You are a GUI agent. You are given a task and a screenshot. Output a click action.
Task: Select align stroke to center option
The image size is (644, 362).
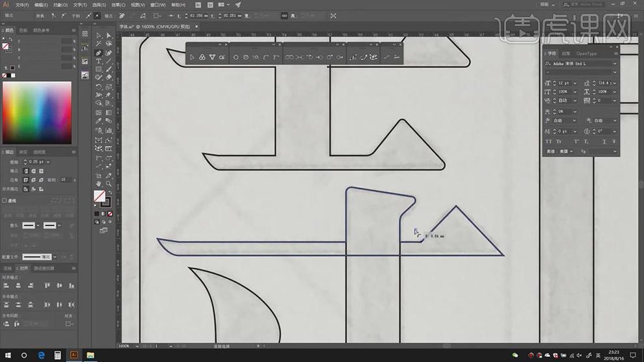26,189
